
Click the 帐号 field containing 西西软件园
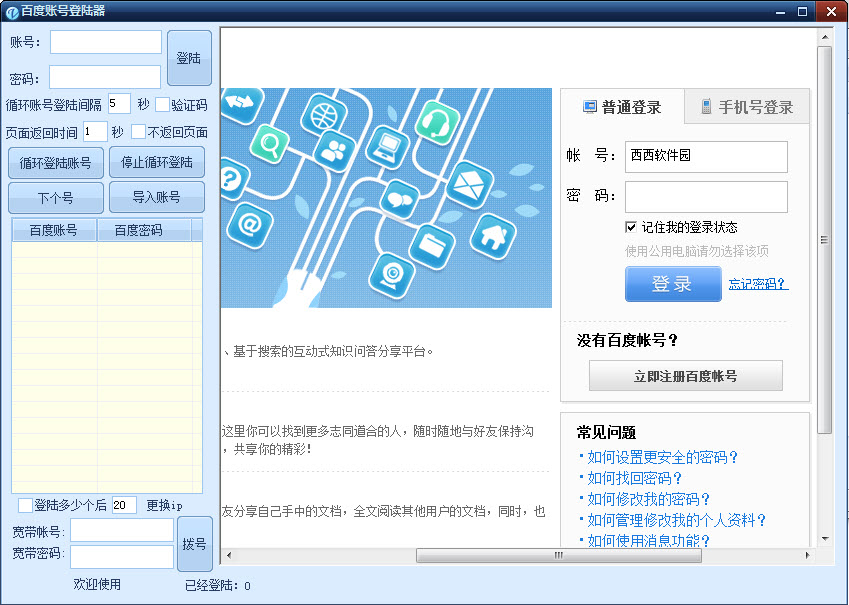(706, 157)
